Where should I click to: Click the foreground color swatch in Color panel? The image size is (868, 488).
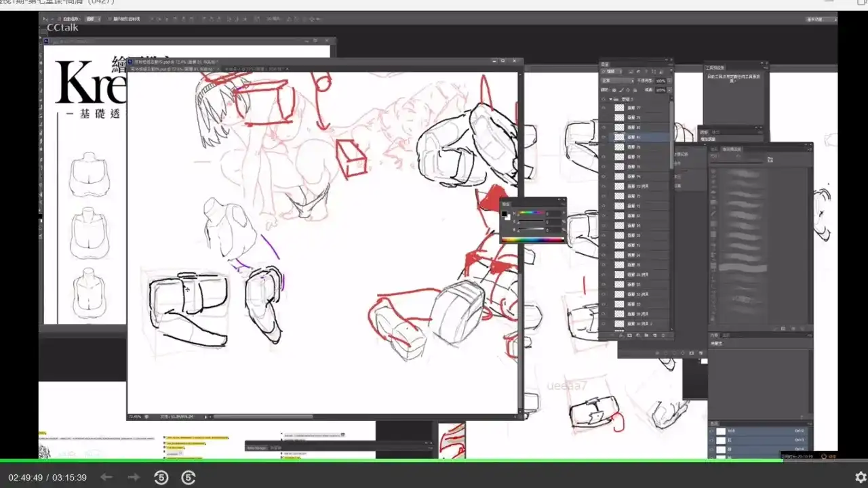click(504, 213)
